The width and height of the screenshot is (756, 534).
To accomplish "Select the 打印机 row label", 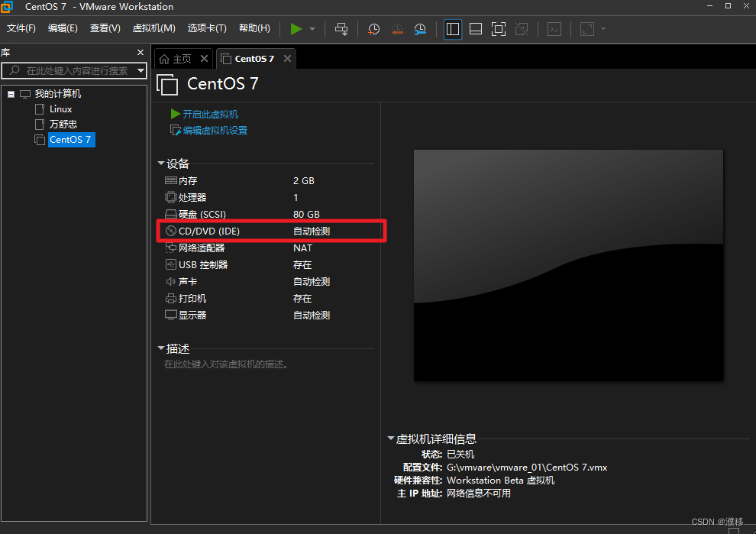I will pyautogui.click(x=192, y=298).
